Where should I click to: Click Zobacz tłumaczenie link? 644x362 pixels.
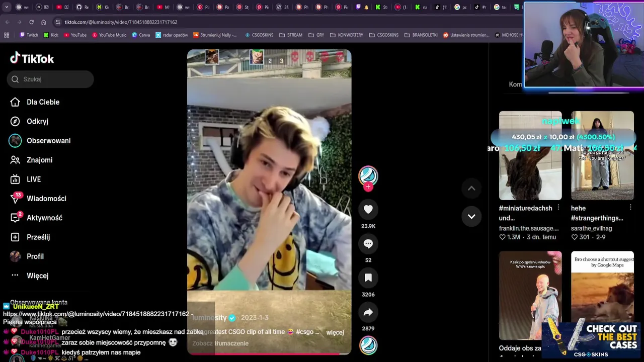coord(220,343)
